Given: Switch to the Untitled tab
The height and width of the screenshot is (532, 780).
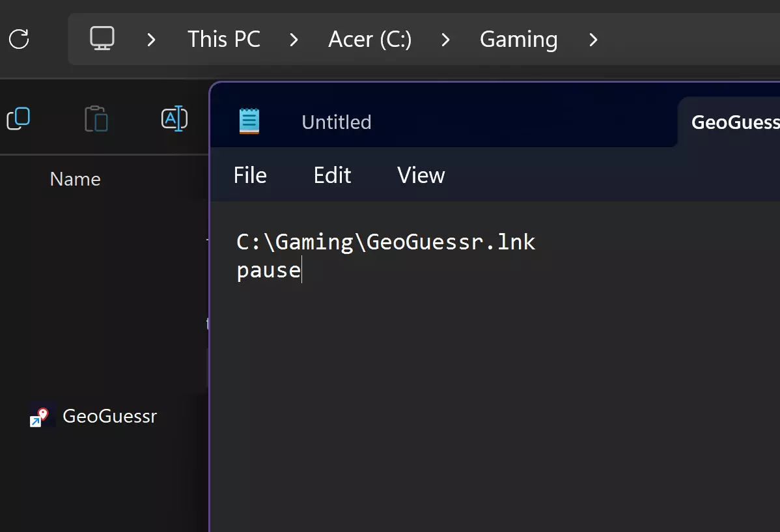Looking at the screenshot, I should 337,122.
